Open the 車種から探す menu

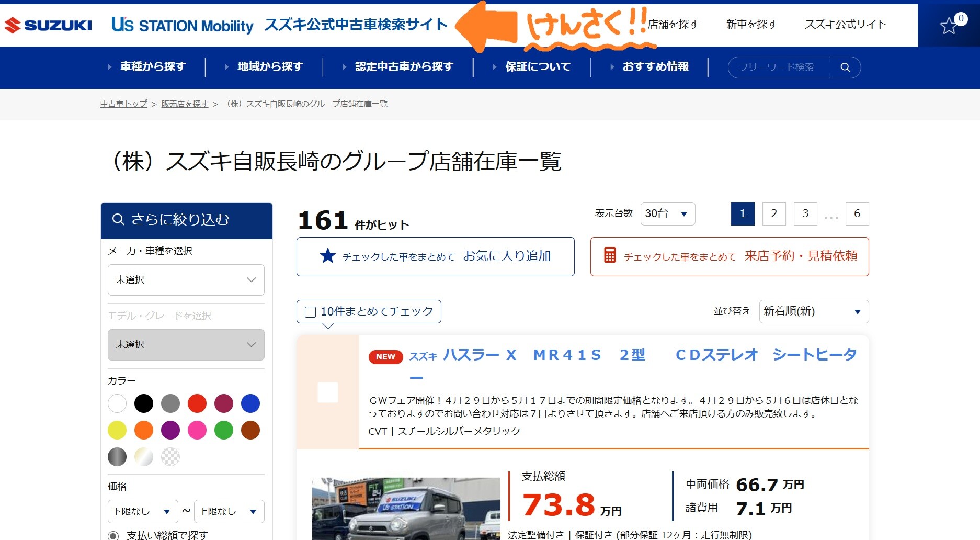click(153, 67)
